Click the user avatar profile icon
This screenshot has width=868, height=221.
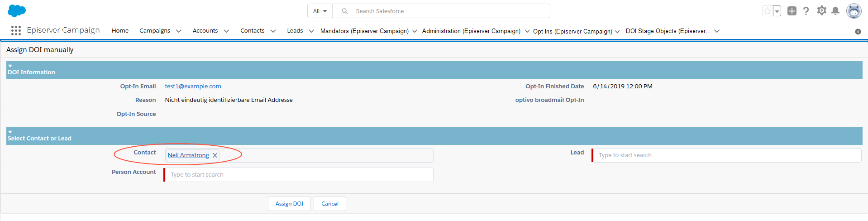coord(854,11)
